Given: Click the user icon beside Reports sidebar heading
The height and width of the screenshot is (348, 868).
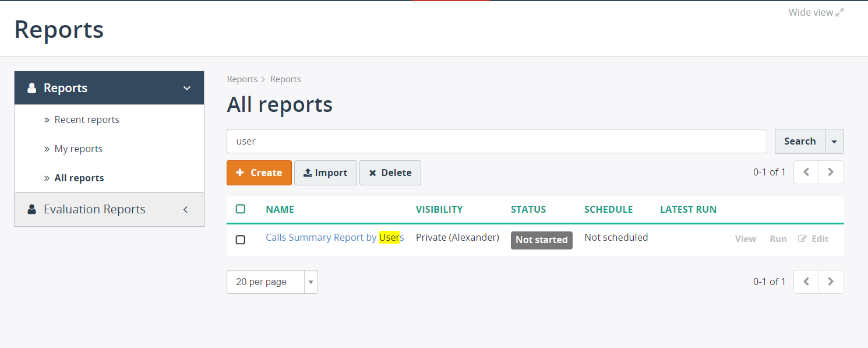Looking at the screenshot, I should click(32, 88).
